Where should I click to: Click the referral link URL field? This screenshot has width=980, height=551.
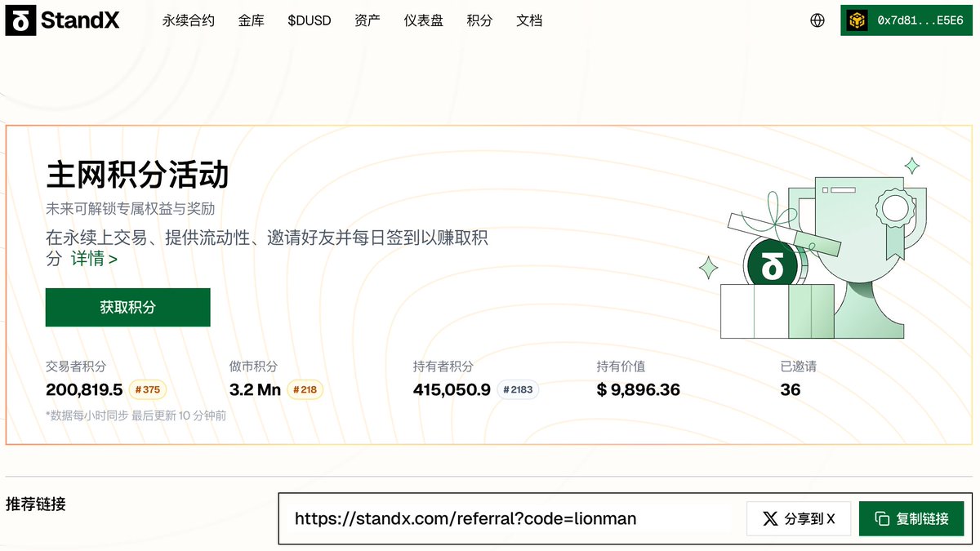coord(512,518)
